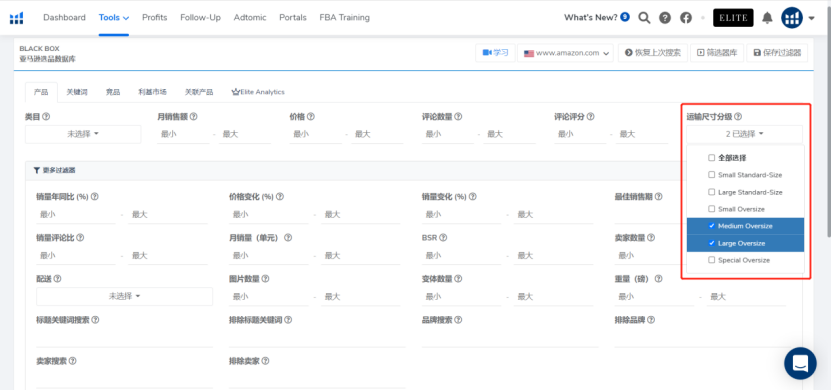831x391 pixels.
Task: Click the ELITE plan badge
Action: pyautogui.click(x=733, y=18)
